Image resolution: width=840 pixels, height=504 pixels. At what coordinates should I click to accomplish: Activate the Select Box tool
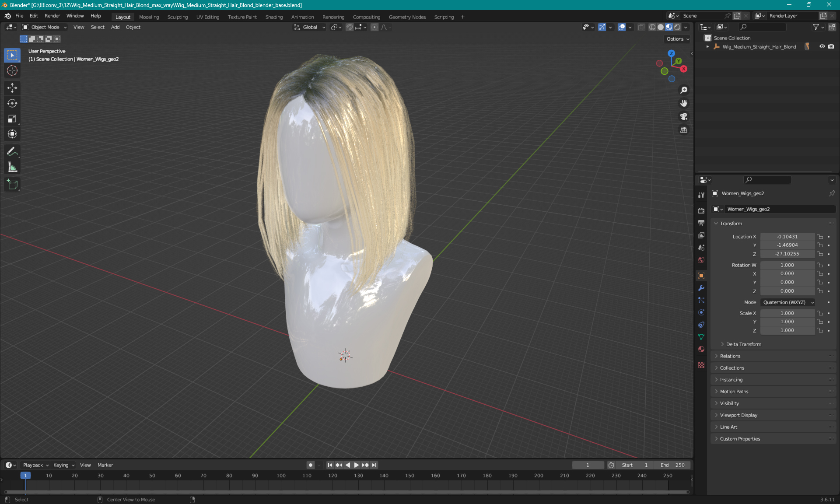coord(12,55)
